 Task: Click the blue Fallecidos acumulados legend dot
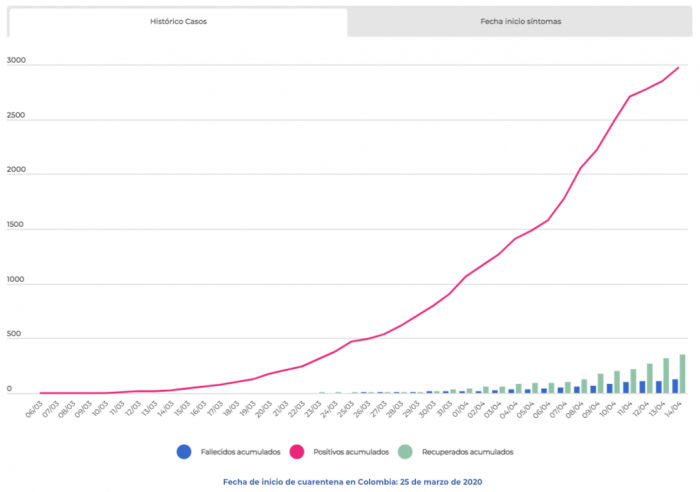click(182, 452)
